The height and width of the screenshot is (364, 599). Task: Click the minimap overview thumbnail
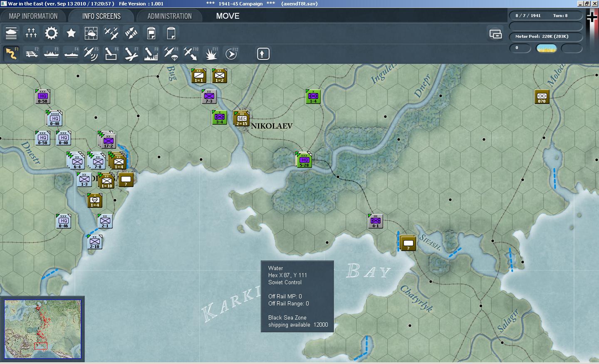[43, 329]
